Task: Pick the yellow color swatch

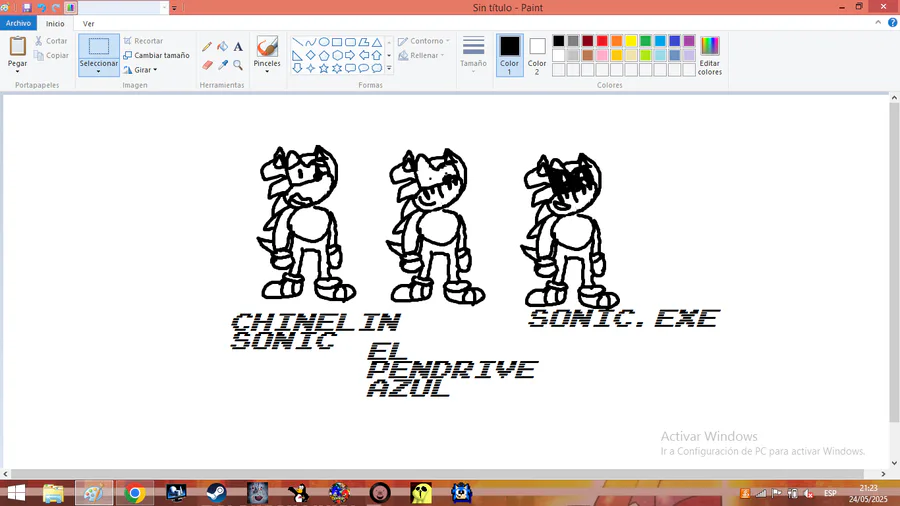Action: 631,41
